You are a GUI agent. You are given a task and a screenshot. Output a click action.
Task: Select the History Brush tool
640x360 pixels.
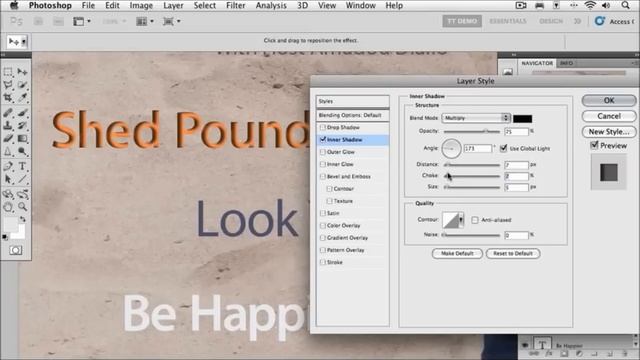pos(22,126)
